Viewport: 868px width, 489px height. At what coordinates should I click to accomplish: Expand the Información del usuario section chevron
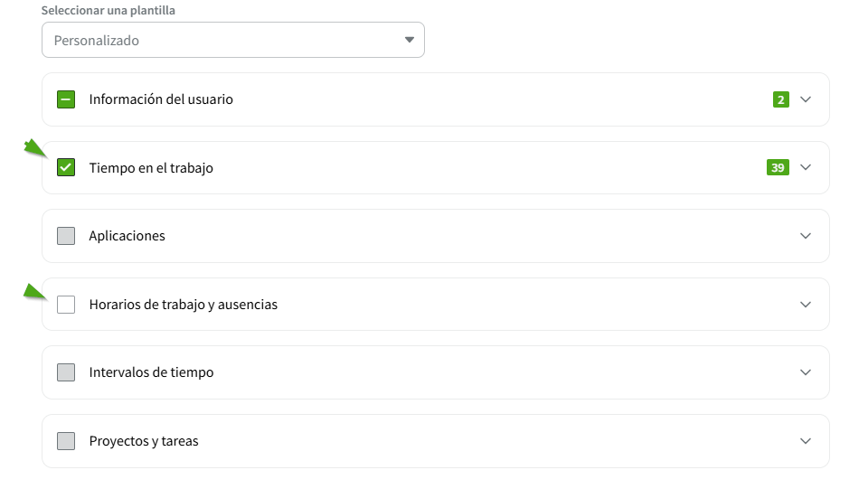[x=806, y=99]
